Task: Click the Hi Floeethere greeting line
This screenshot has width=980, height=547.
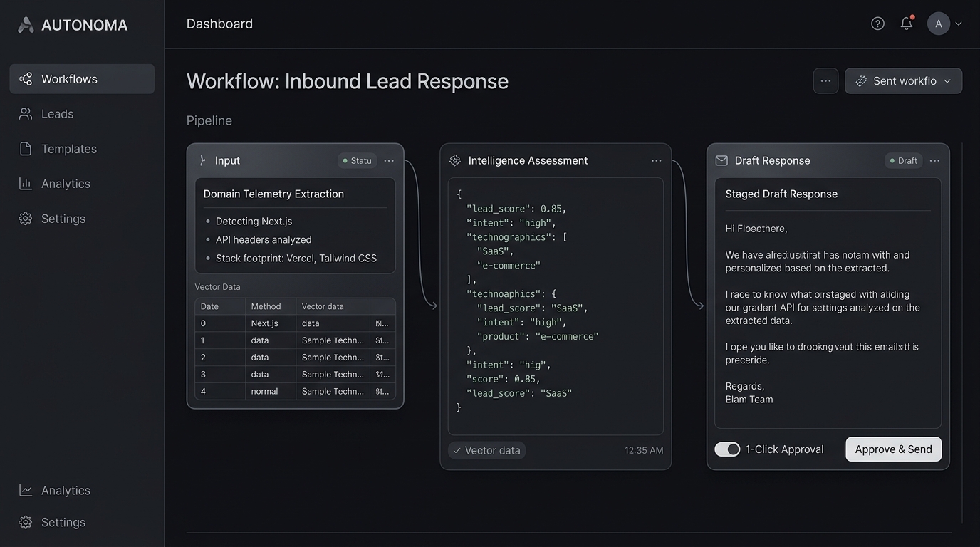Action: coord(756,229)
